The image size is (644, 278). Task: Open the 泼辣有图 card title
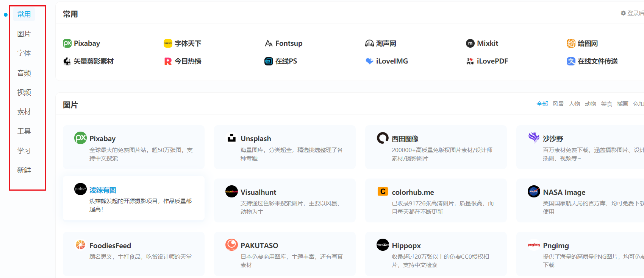tap(103, 190)
